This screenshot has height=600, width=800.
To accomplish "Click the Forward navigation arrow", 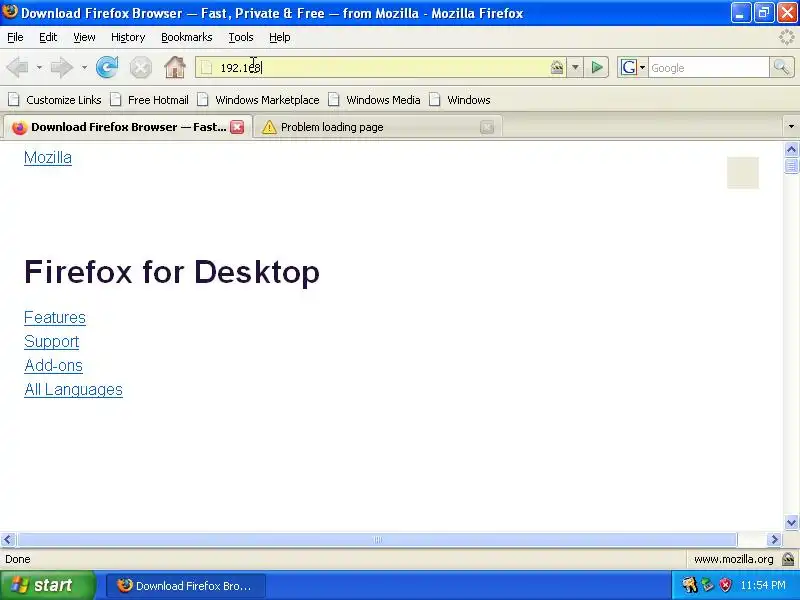I will [x=62, y=67].
